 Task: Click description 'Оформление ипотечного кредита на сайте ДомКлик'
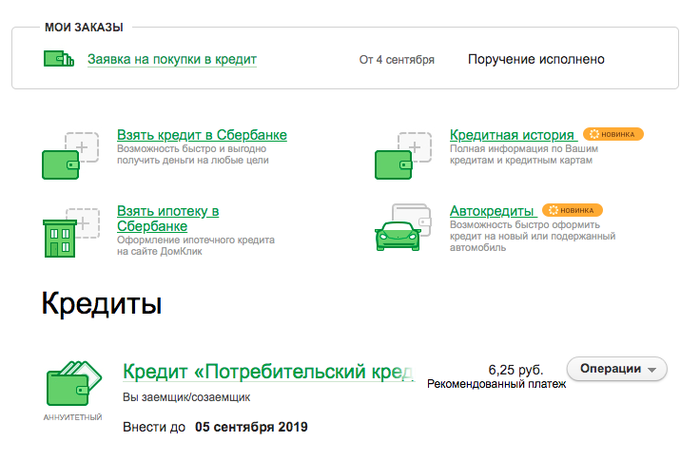pos(196,246)
